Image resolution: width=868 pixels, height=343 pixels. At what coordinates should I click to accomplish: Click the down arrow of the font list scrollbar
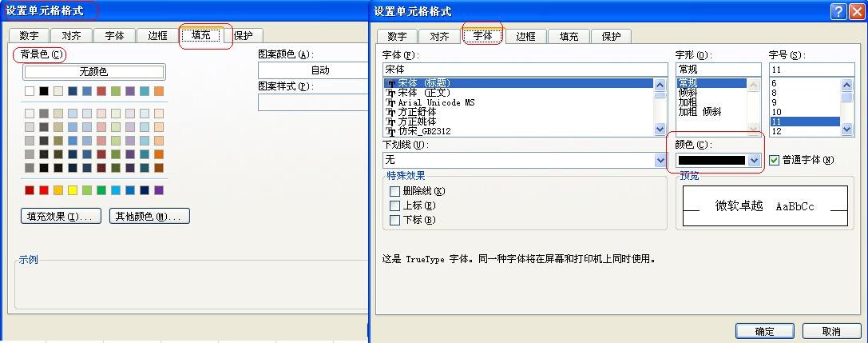tap(660, 130)
